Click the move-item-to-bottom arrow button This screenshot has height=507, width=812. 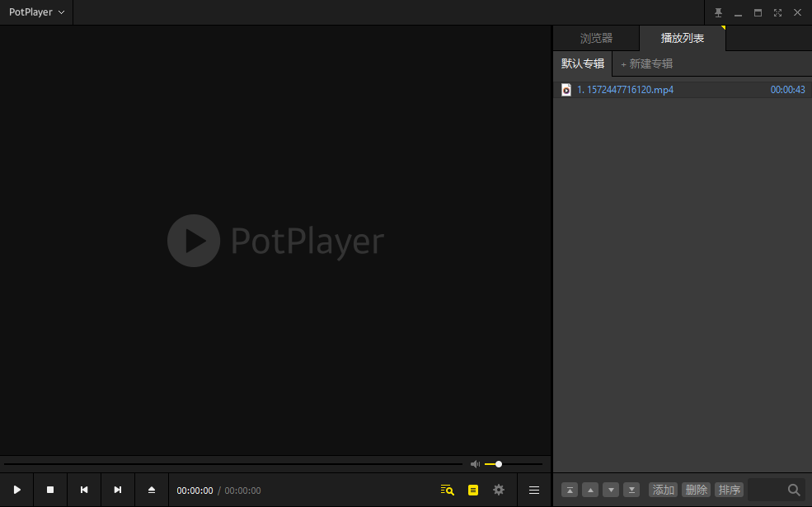(631, 489)
